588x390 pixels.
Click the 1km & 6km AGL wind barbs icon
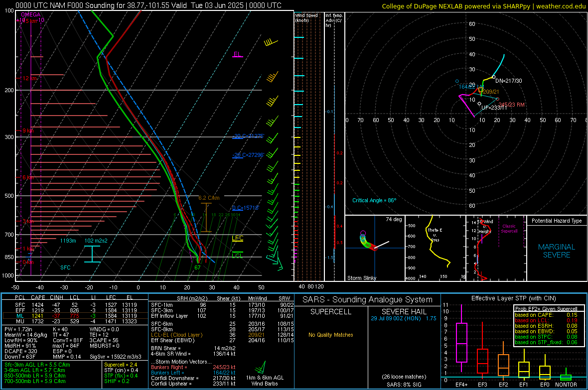pyautogui.click(x=260, y=367)
